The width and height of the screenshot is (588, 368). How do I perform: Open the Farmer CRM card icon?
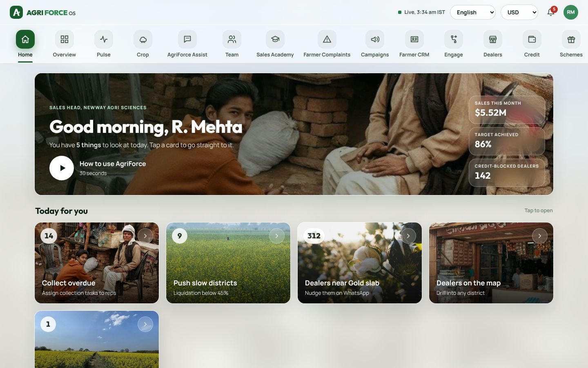[414, 39]
